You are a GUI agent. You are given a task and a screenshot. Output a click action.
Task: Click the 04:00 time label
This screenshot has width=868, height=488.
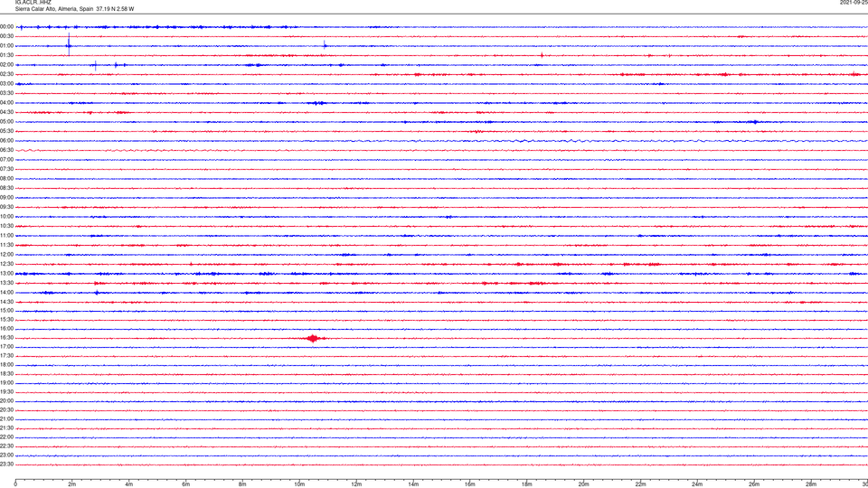coord(6,102)
